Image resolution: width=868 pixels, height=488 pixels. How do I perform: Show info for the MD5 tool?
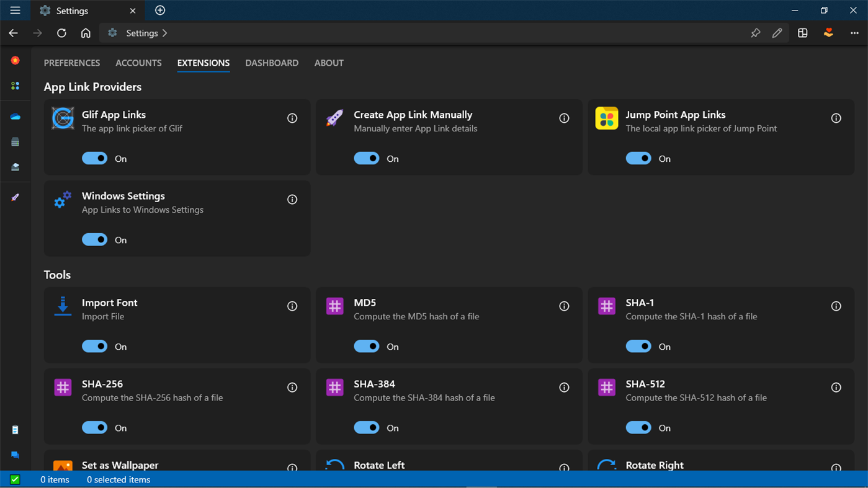564,306
